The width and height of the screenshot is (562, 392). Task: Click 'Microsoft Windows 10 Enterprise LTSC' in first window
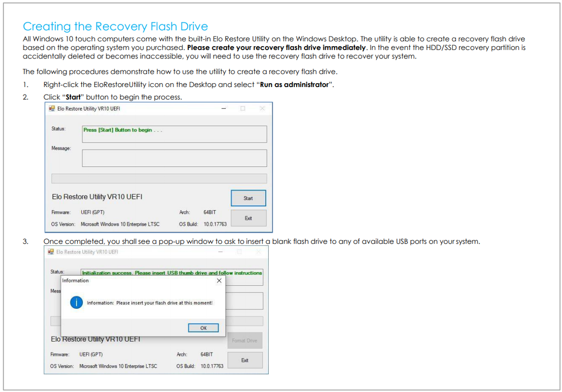pyautogui.click(x=120, y=224)
